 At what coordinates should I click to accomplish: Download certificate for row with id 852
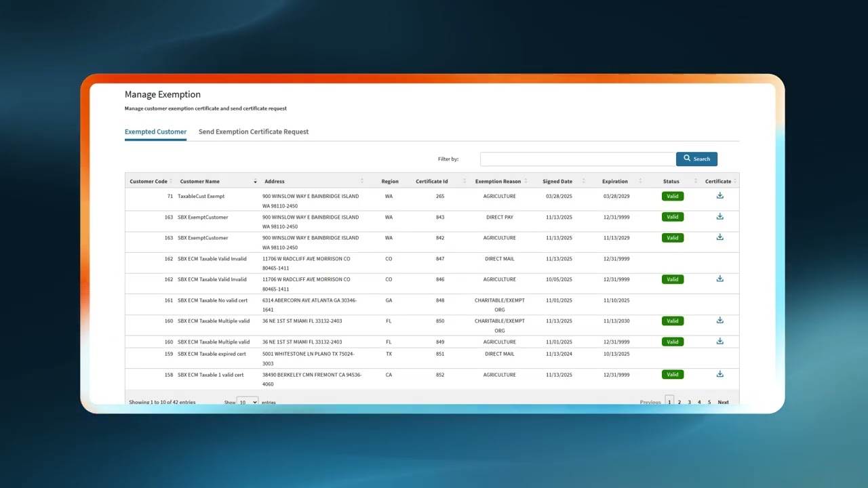[x=720, y=374]
